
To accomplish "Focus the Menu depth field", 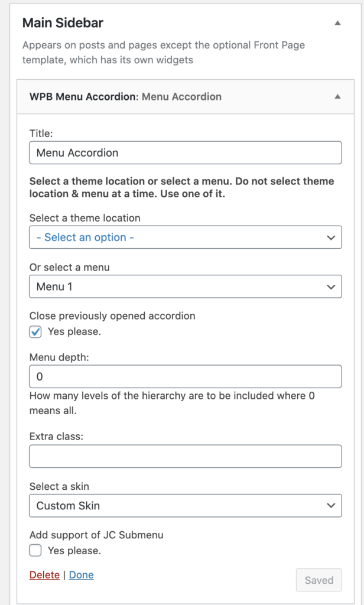I will (x=186, y=376).
